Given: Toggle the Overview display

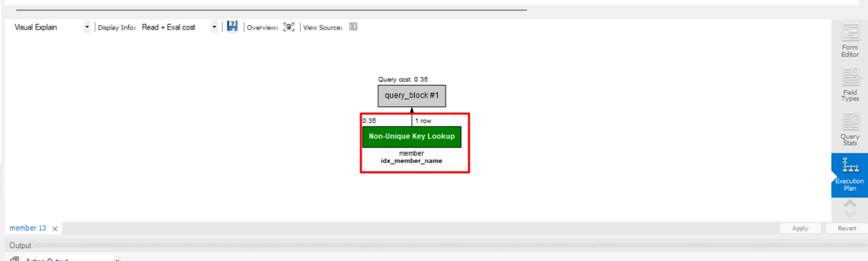Looking at the screenshot, I should (290, 27).
